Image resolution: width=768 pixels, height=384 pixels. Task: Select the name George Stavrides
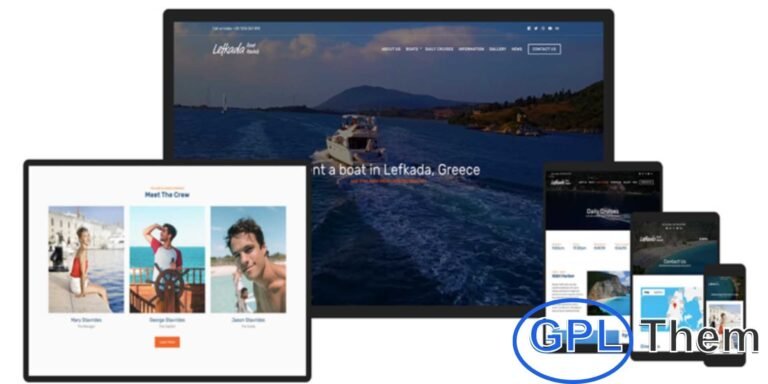coord(167,320)
